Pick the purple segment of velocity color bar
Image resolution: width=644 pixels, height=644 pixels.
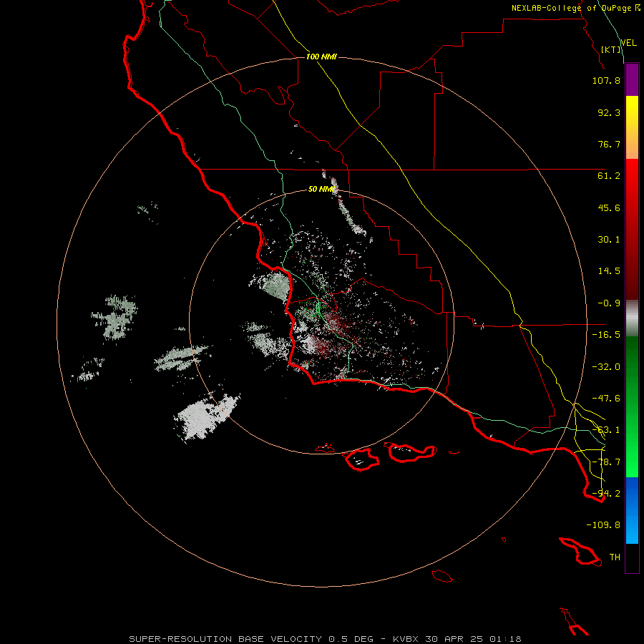632,79
